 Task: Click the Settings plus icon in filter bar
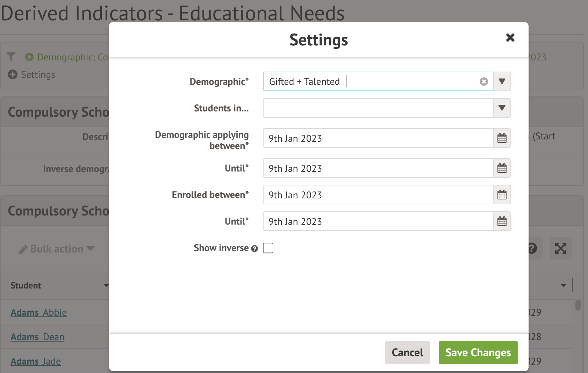coord(13,75)
